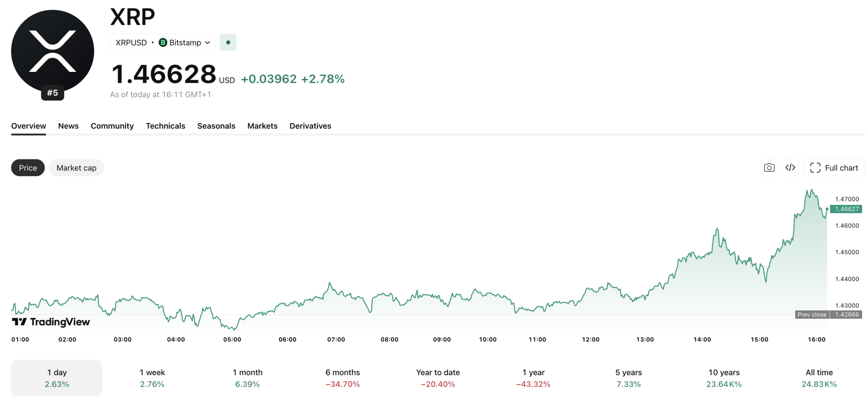This screenshot has height=398, width=868.
Task: Click the XRP title heading
Action: (133, 17)
